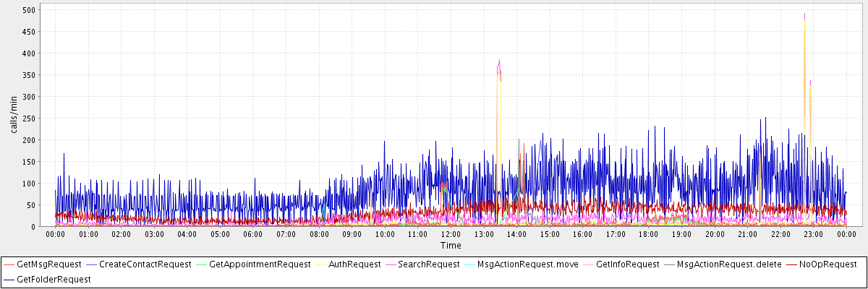Click the 18:00 tick on the time axis
868x289 pixels.
(649, 234)
